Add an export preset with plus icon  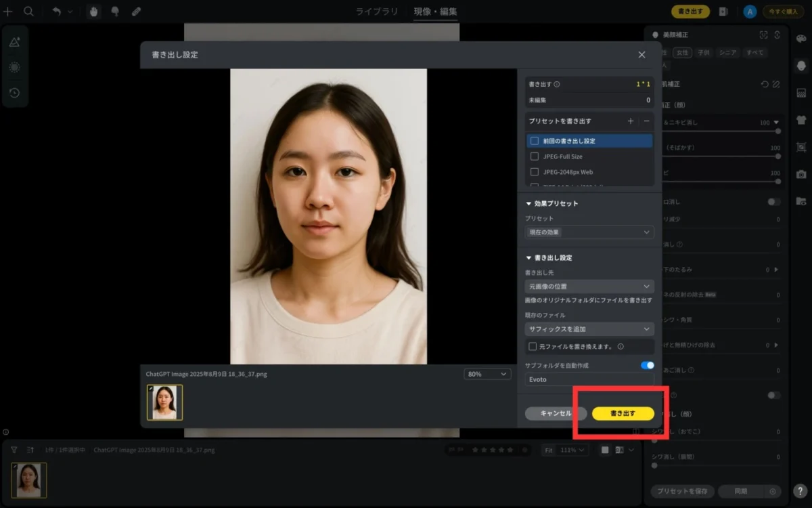click(x=631, y=121)
